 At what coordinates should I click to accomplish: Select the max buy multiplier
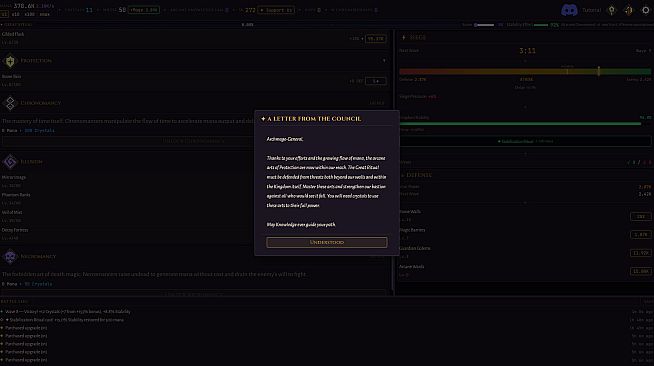click(x=44, y=14)
